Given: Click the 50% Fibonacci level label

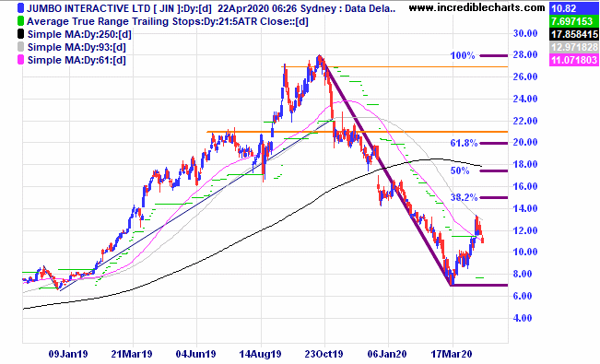Looking at the screenshot, I should [460, 170].
